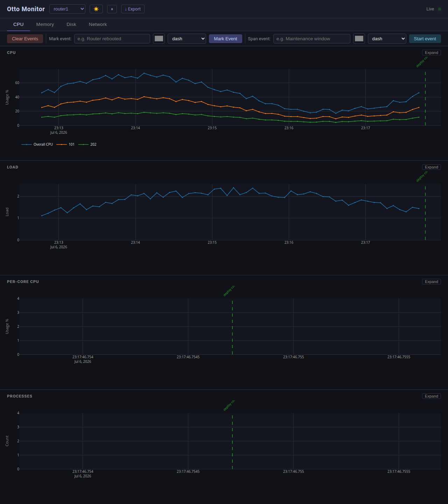Clear all events with Clear Events
The width and height of the screenshot is (448, 504).
coord(25,39)
